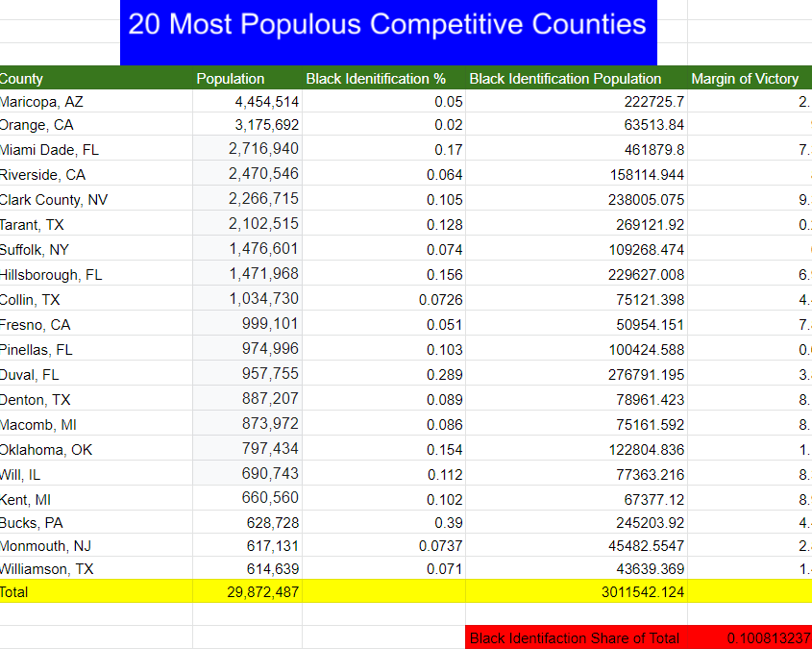
Task: Click population value 1,476,601
Action: pos(248,248)
